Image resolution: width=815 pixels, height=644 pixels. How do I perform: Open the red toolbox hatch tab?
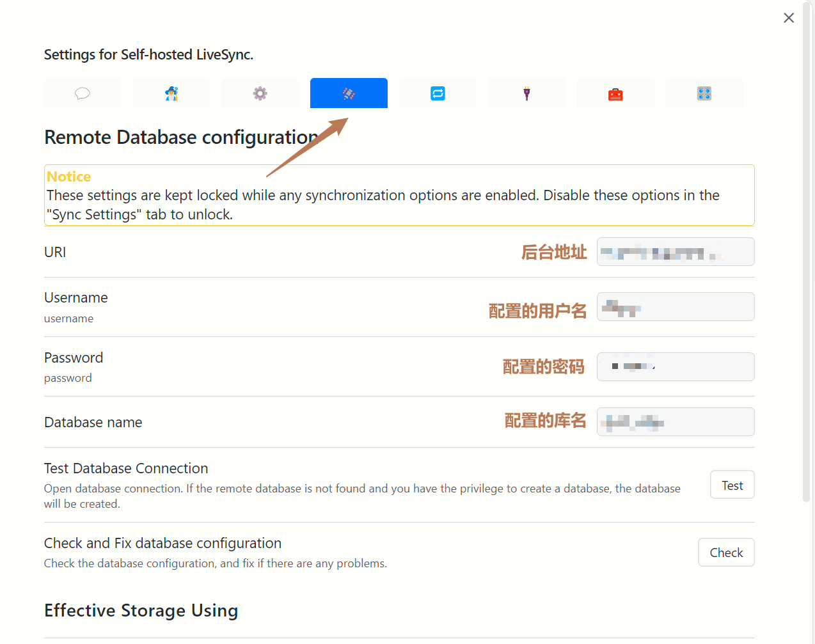tap(615, 93)
